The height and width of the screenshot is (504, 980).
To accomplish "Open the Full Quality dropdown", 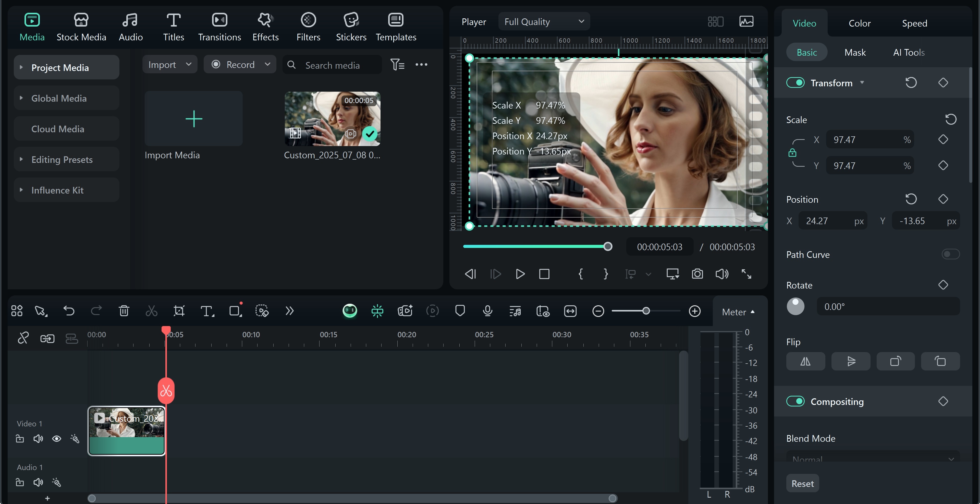I will (544, 22).
